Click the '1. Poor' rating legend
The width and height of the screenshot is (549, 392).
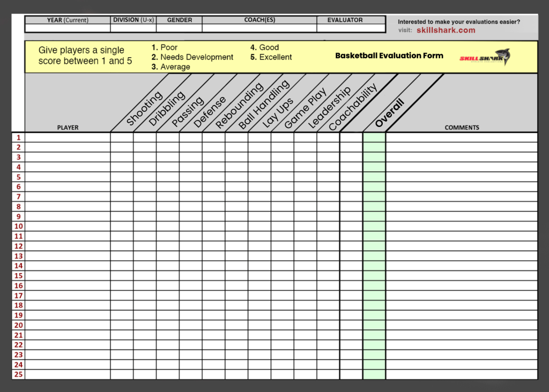(164, 47)
